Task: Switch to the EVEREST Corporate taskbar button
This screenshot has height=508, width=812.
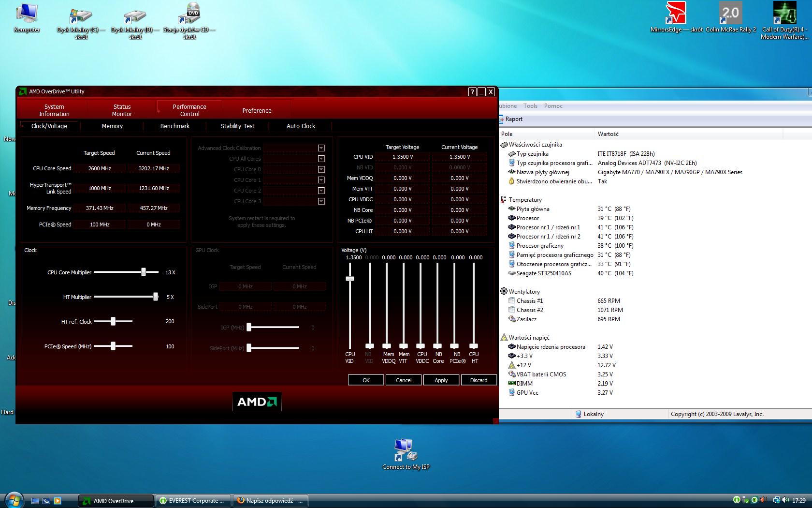Action: point(194,501)
